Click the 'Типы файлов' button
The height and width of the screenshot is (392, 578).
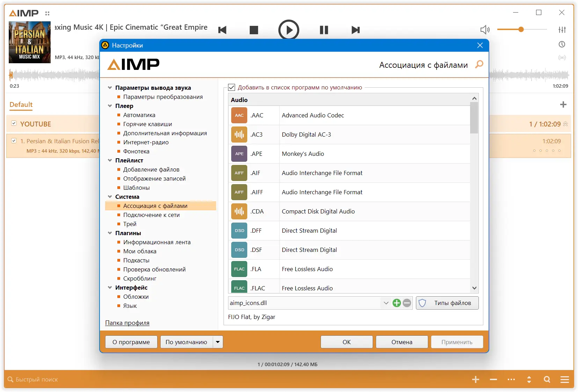tap(447, 303)
